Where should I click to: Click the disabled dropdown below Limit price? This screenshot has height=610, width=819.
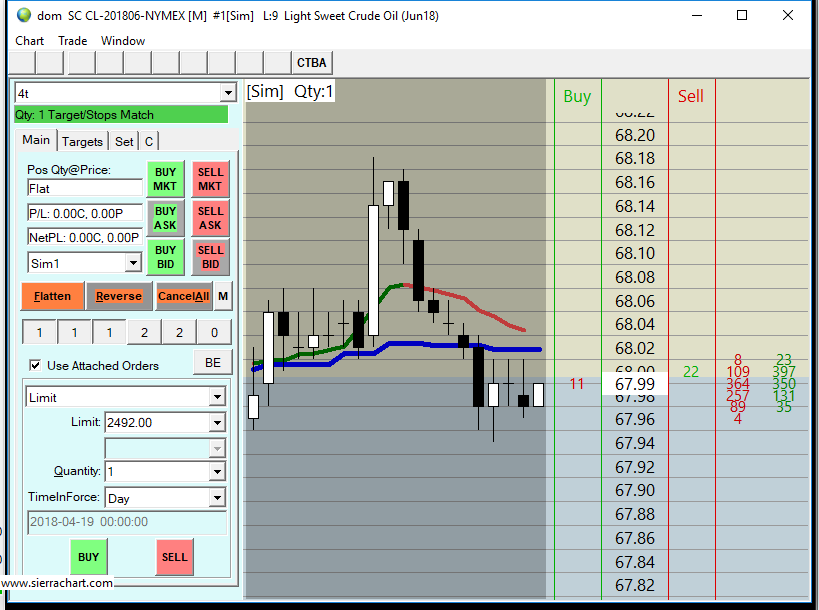click(165, 448)
